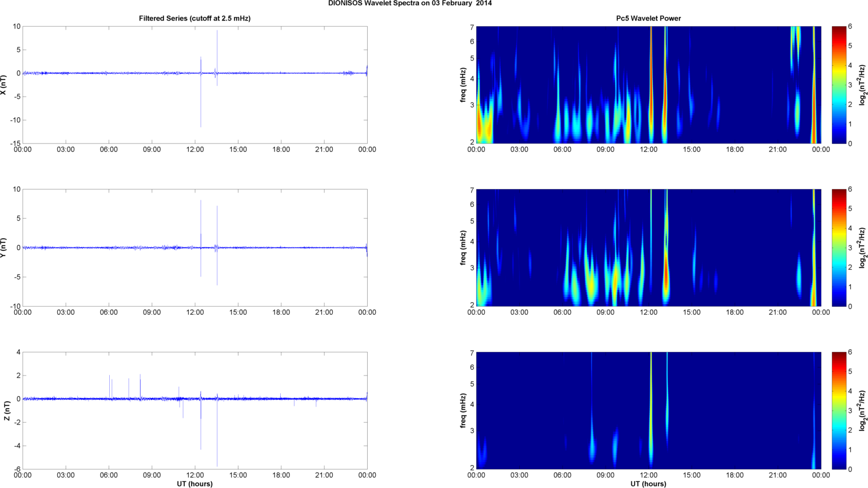Click the 'X (nT)' axis label
The width and height of the screenshot is (868, 488).
pos(4,85)
